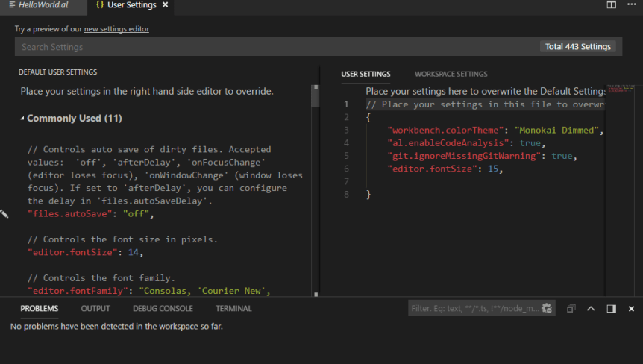
Task: Maximize the panel with the up chevron
Action: click(591, 308)
